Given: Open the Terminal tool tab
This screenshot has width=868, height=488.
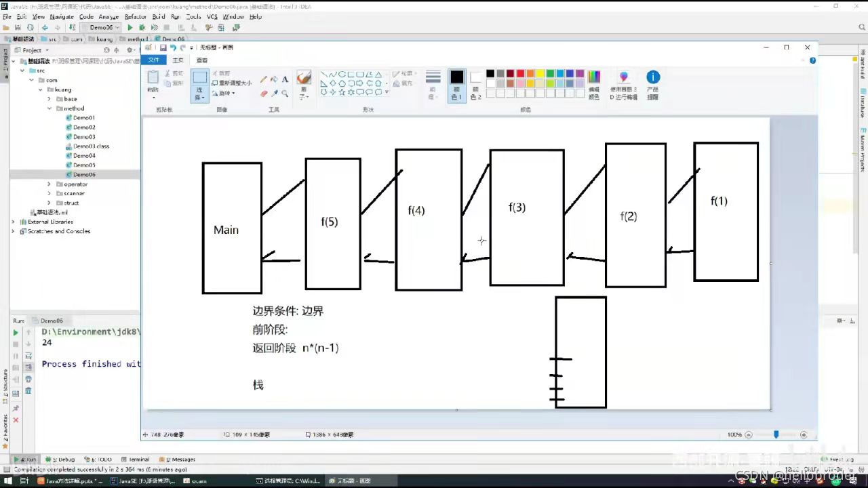Looking at the screenshot, I should coord(135,459).
